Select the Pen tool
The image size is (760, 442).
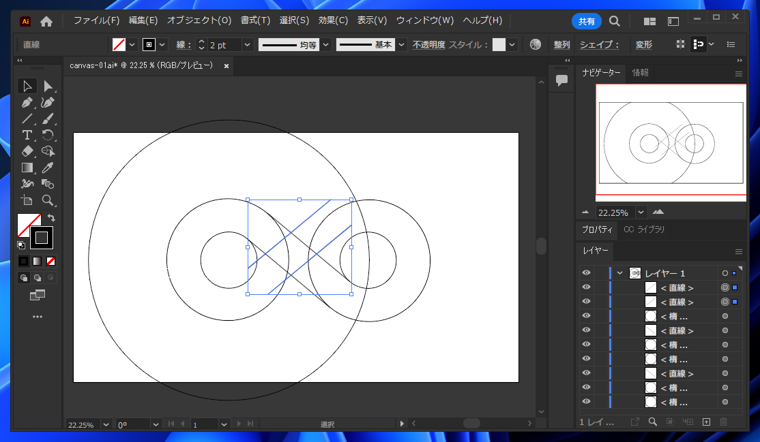pyautogui.click(x=27, y=103)
